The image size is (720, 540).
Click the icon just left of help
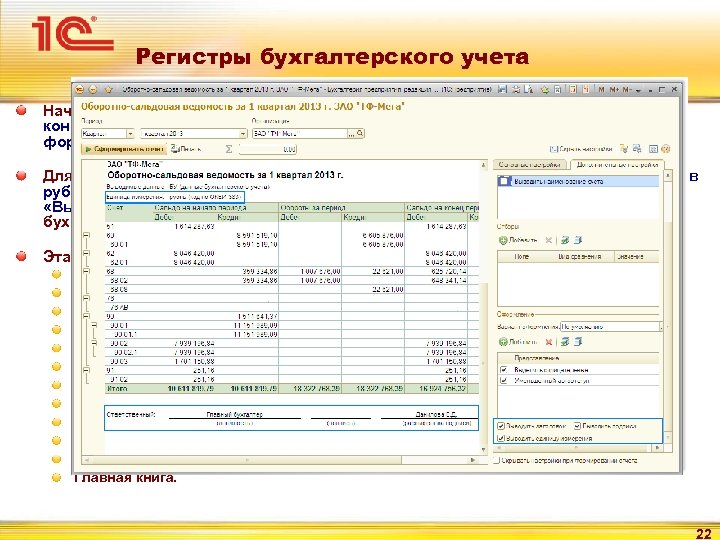[653, 149]
